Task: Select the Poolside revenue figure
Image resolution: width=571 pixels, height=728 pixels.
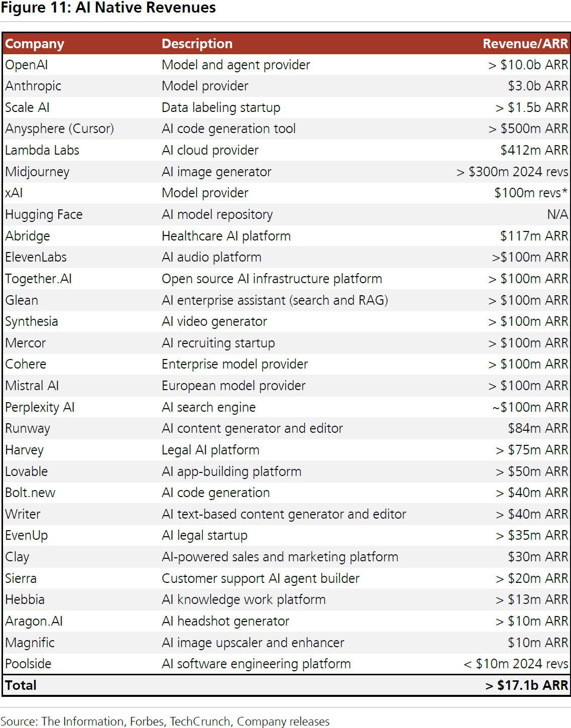Action: (516, 664)
